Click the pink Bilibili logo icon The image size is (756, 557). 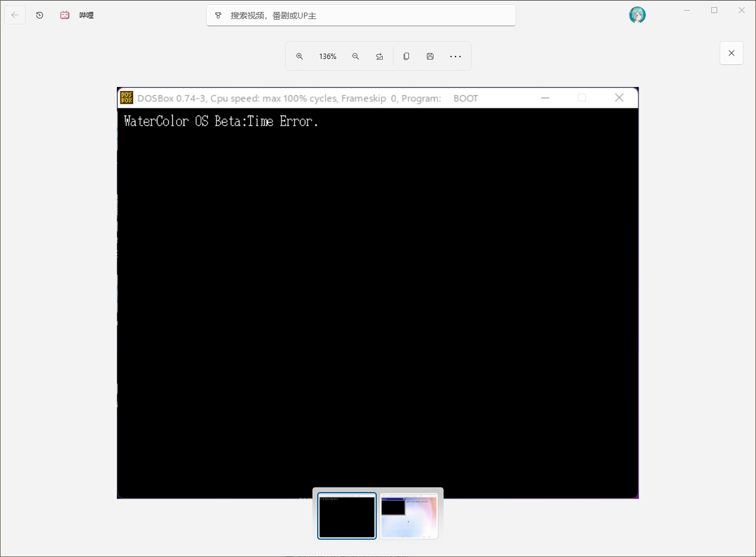(x=65, y=15)
